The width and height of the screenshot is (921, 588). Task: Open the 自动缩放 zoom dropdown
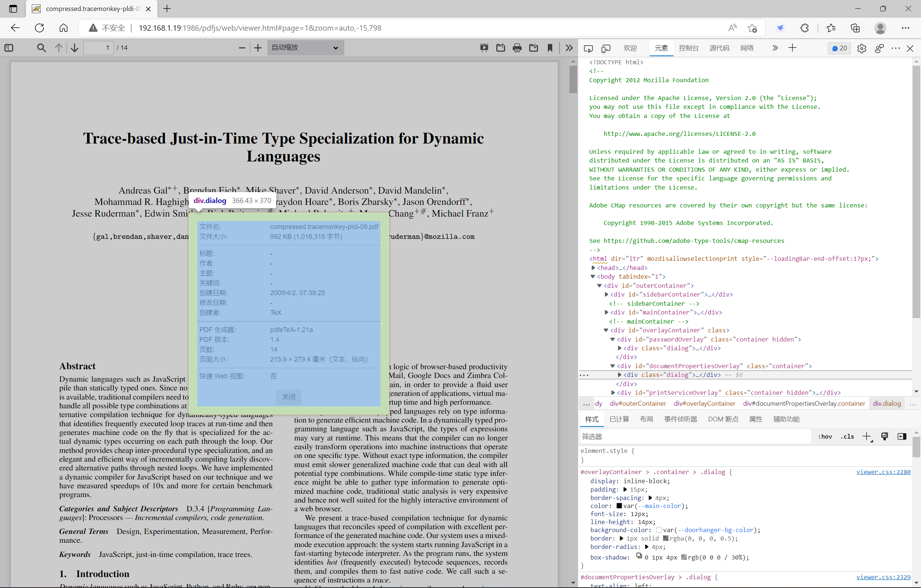click(x=305, y=48)
